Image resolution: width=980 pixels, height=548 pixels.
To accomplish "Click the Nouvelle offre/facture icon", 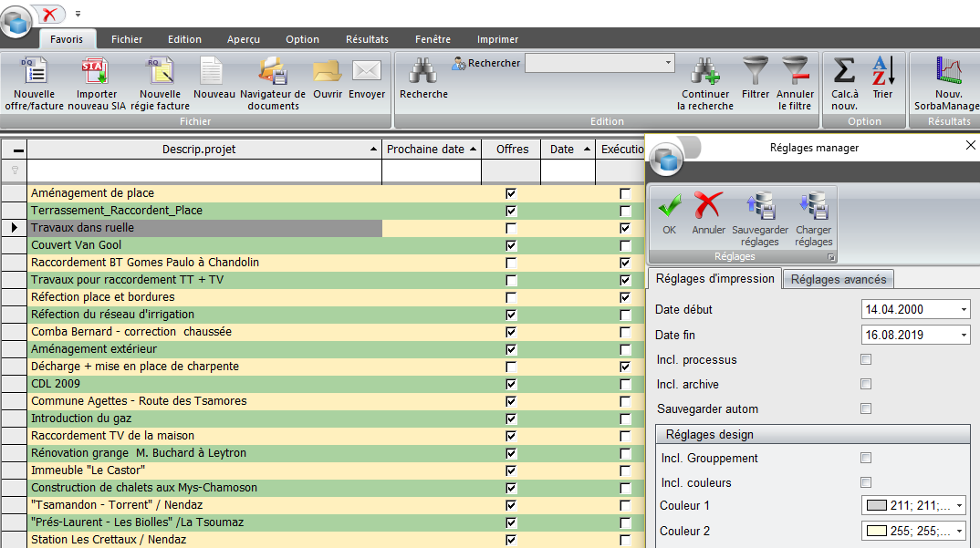I will point(35,70).
